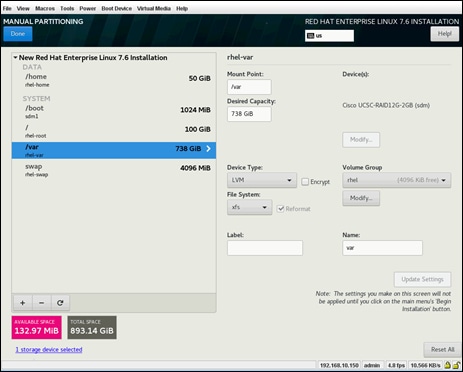Open the Help menu in menu bar
This screenshot has height=372, width=463.
click(182, 8)
